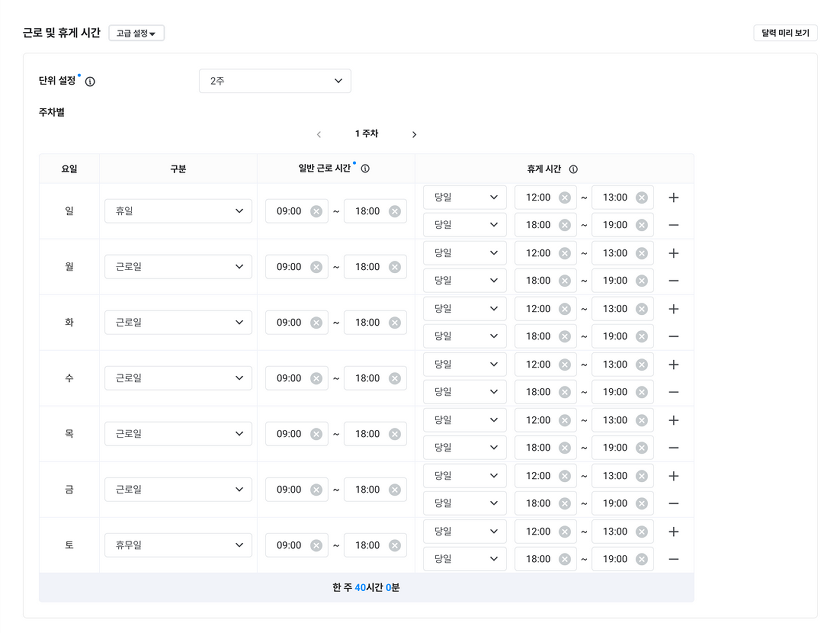Go to the next week with right arrow
Image resolution: width=840 pixels, height=633 pixels.
414,134
